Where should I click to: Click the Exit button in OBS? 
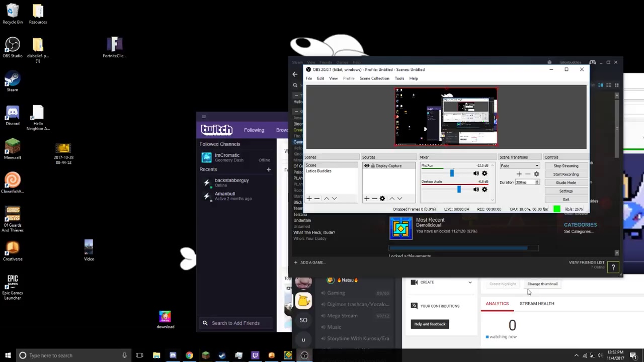[566, 200]
